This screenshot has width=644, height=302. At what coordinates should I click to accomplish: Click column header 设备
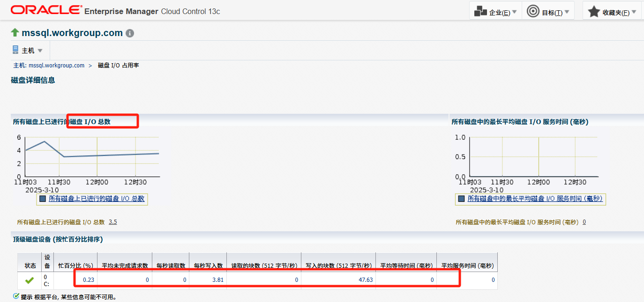[47, 262]
